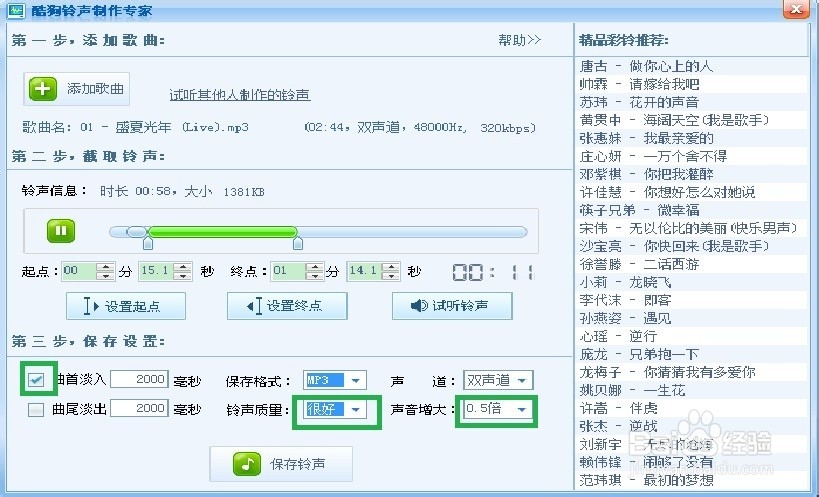
Task: Click the green selected range on the progress bar
Action: 223,232
